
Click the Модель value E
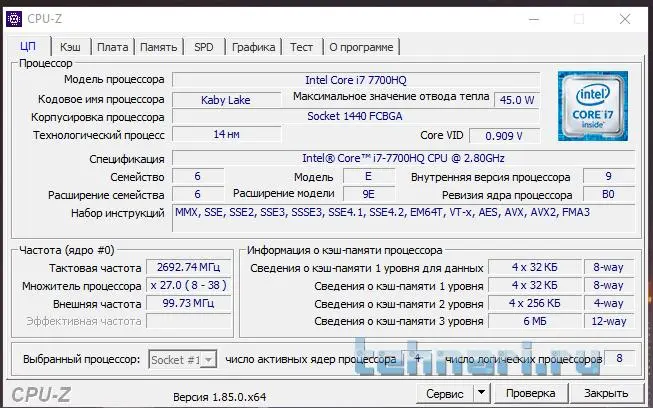coord(369,176)
